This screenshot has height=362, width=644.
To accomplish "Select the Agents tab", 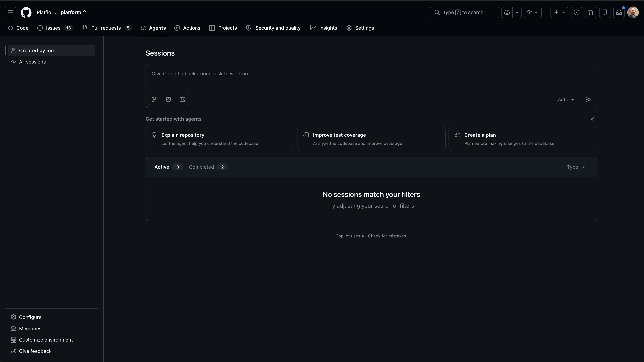I will (153, 28).
